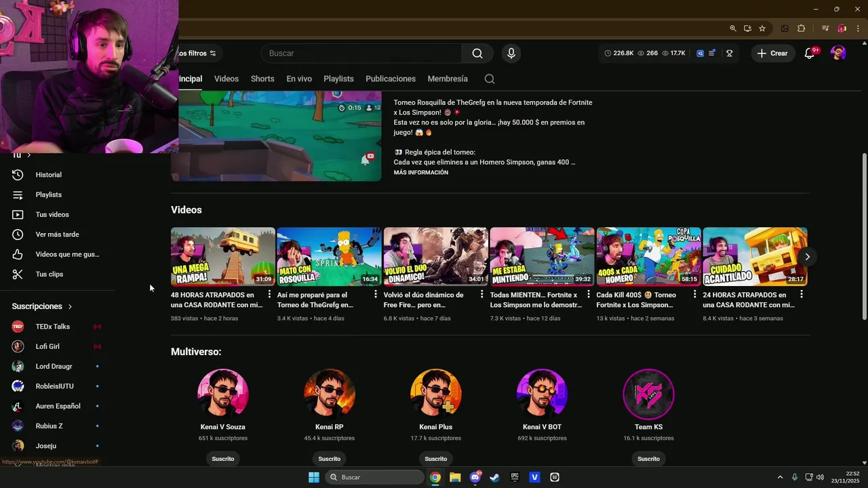Search within channel using tab bar magnifier

click(490, 79)
